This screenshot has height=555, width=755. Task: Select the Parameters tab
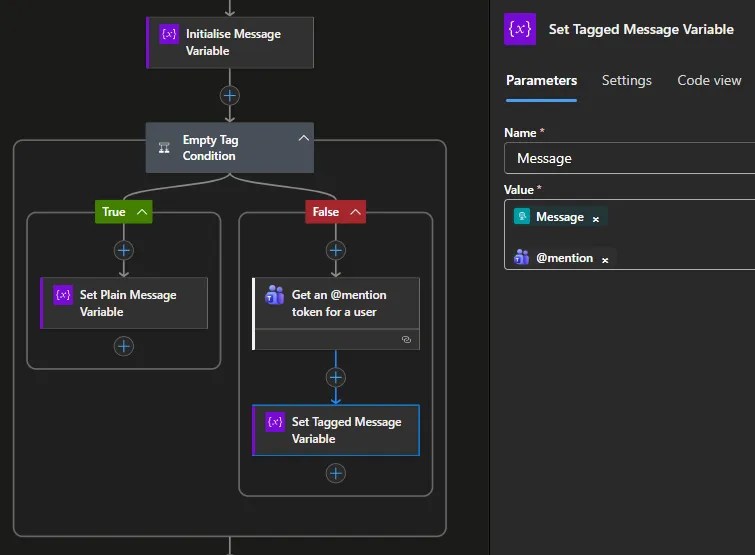coord(541,80)
